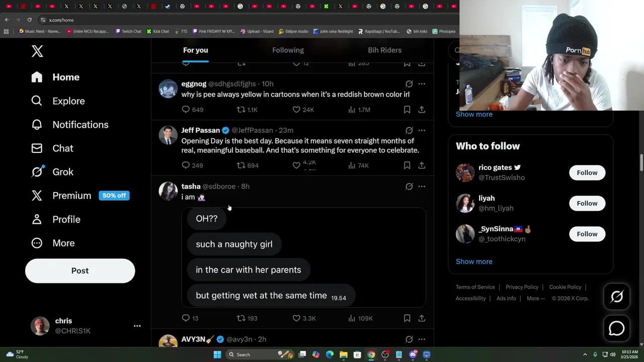Open Photopea bookmark

pos(444,31)
